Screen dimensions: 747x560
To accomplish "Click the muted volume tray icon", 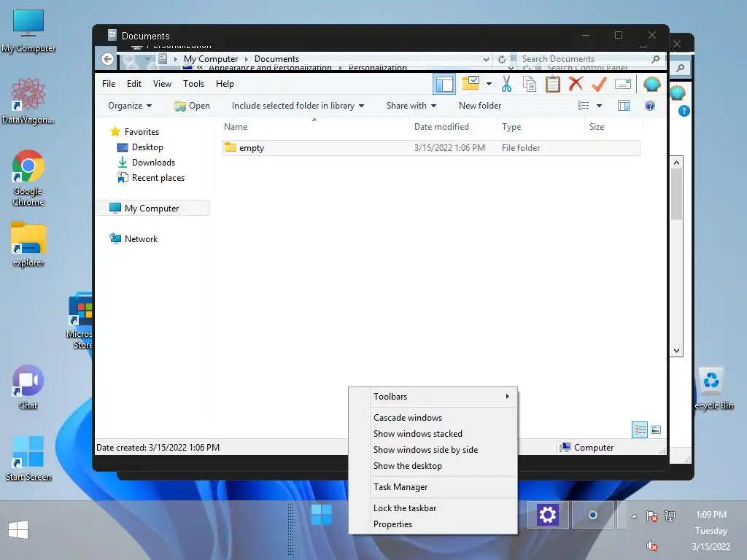I will (x=651, y=545).
